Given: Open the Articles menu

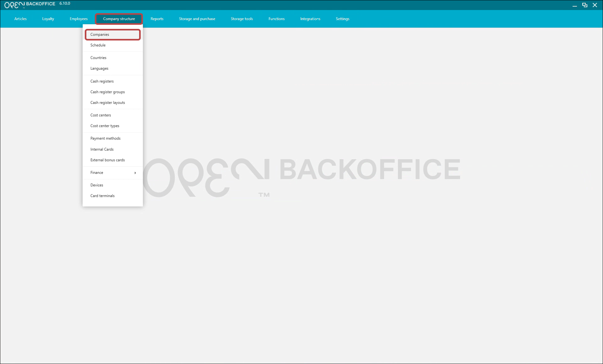Looking at the screenshot, I should click(x=20, y=19).
